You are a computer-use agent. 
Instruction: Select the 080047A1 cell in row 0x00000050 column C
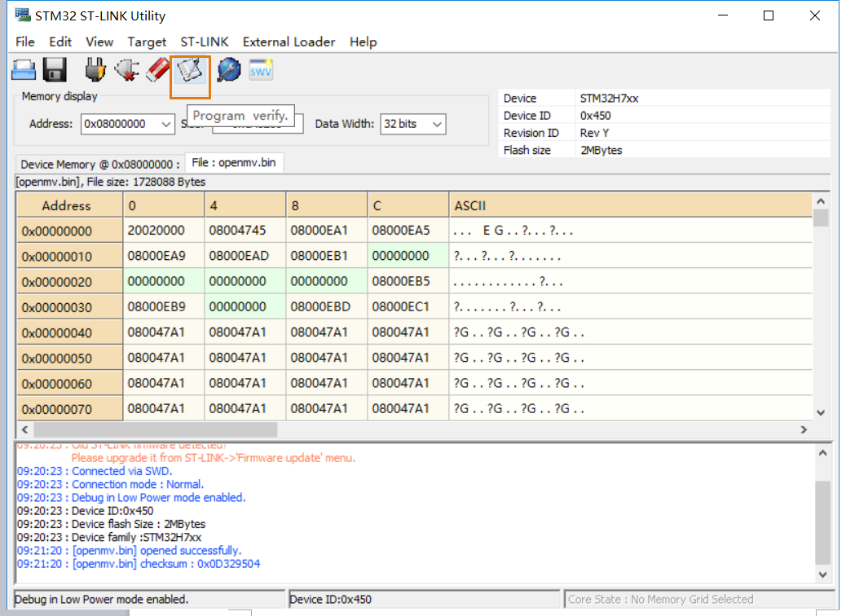pos(408,358)
